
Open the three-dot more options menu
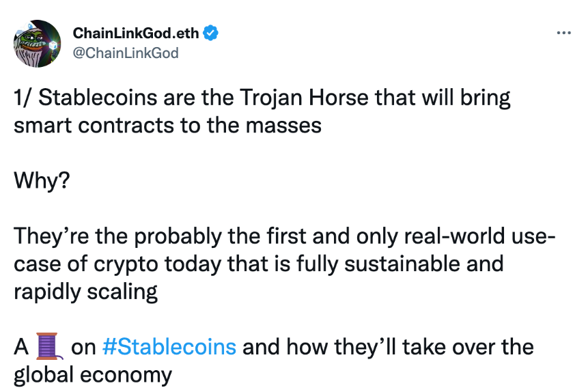click(565, 33)
